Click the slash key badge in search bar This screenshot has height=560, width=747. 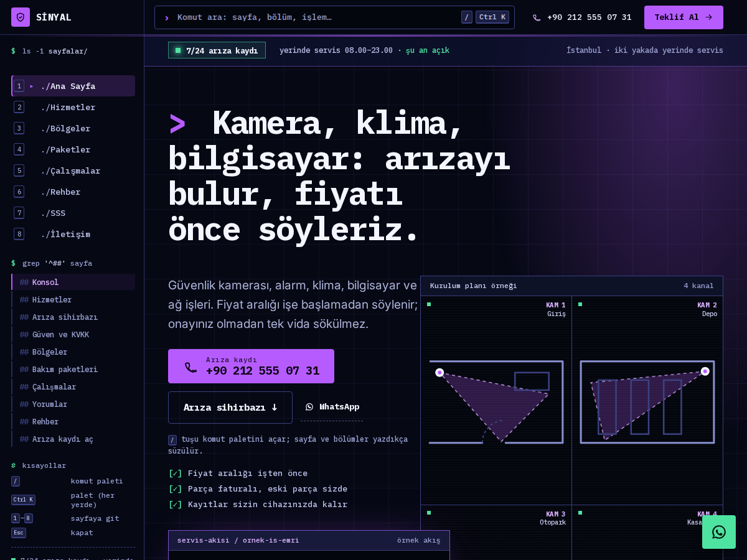tap(467, 17)
